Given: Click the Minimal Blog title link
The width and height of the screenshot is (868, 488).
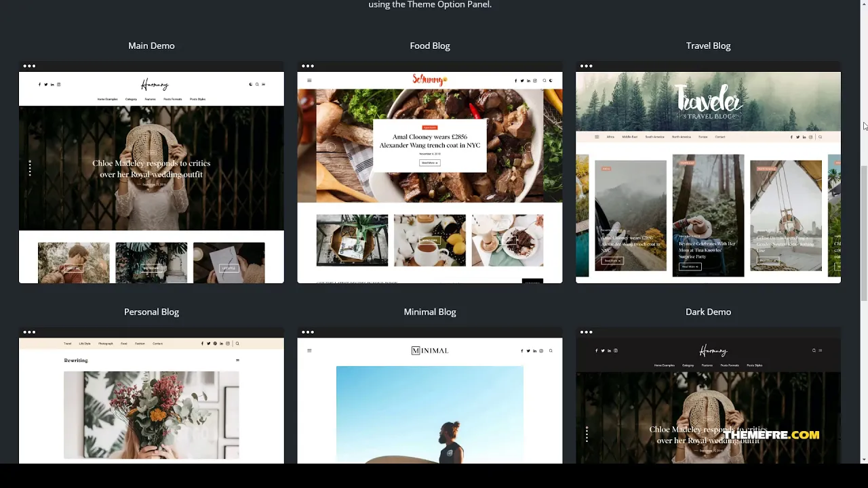Looking at the screenshot, I should (430, 312).
